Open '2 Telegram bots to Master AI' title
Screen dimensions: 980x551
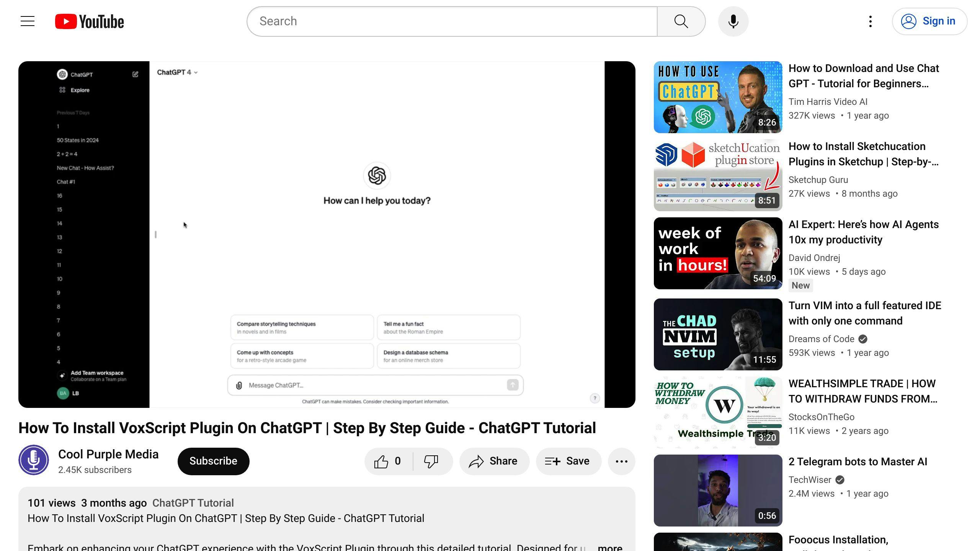857,462
